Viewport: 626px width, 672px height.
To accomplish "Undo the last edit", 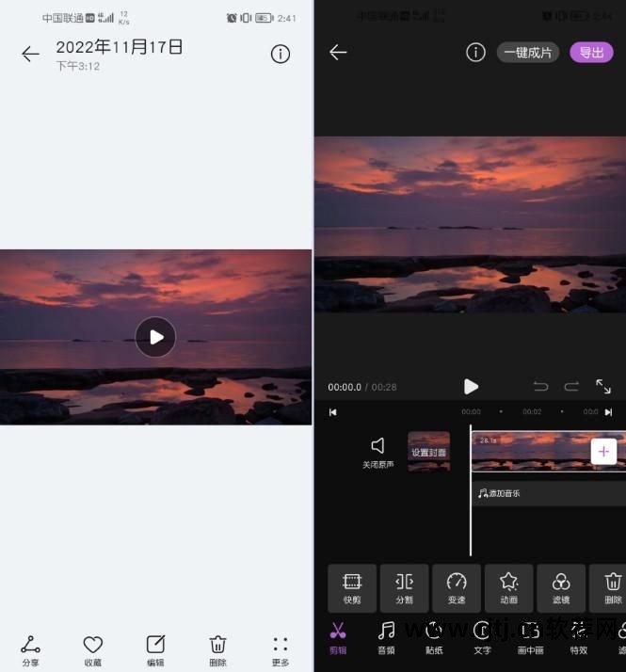I will pos(540,387).
